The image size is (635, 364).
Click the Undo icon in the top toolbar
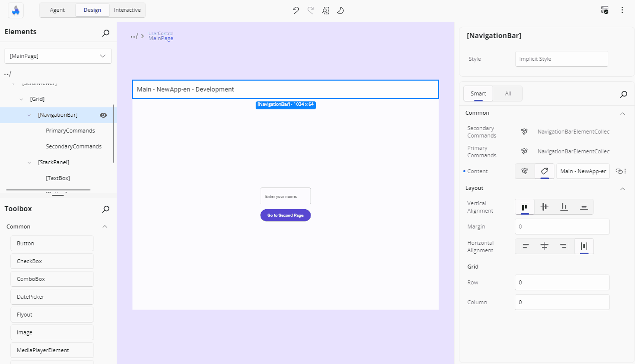295,10
